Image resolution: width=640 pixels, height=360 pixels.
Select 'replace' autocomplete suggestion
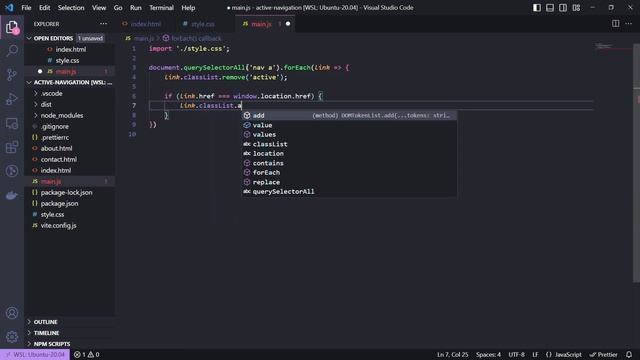coord(349,182)
